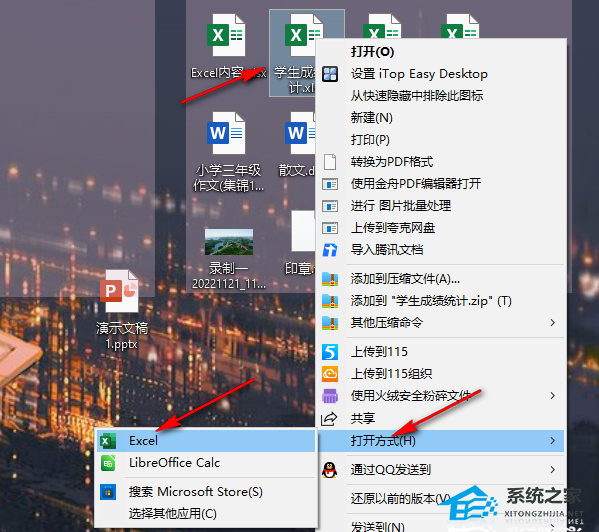
Task: Click the 115组织 cloud upload icon
Action: point(330,374)
